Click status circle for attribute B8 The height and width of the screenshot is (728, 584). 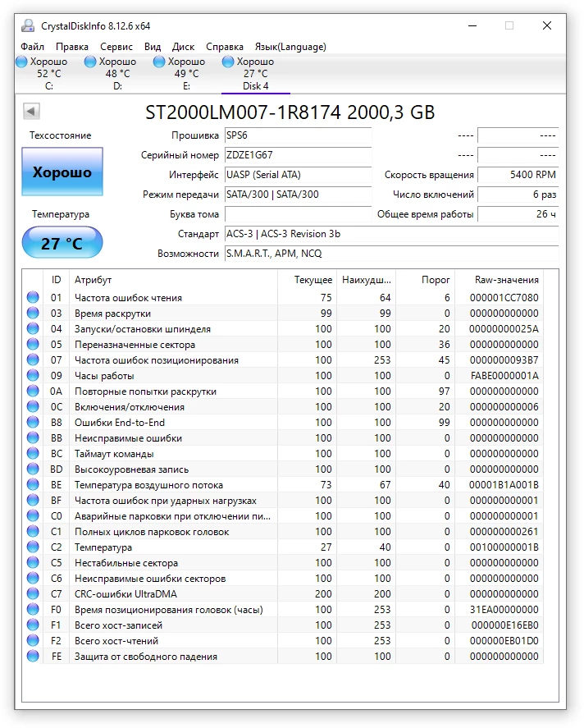click(33, 422)
